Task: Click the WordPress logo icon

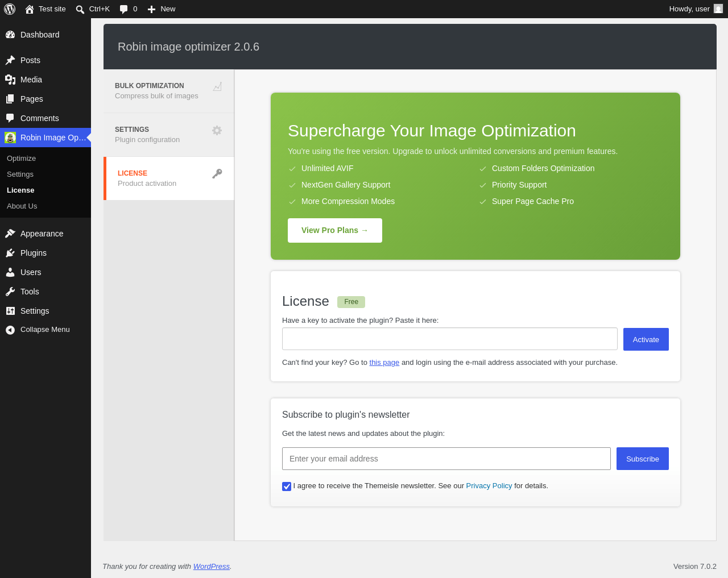Action: click(x=10, y=9)
